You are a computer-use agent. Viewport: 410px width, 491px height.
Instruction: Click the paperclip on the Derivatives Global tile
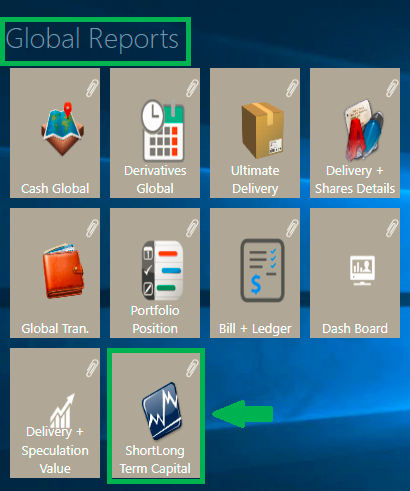click(192, 88)
